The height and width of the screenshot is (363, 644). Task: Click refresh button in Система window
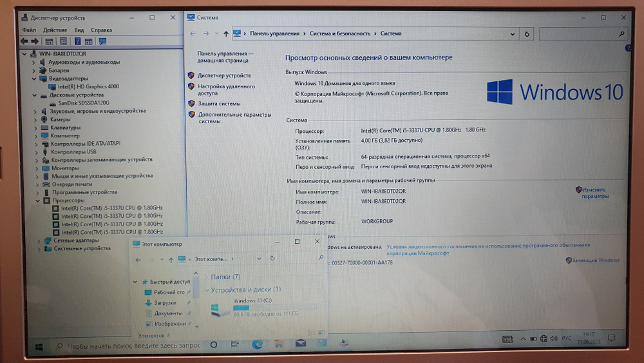pyautogui.click(x=527, y=34)
